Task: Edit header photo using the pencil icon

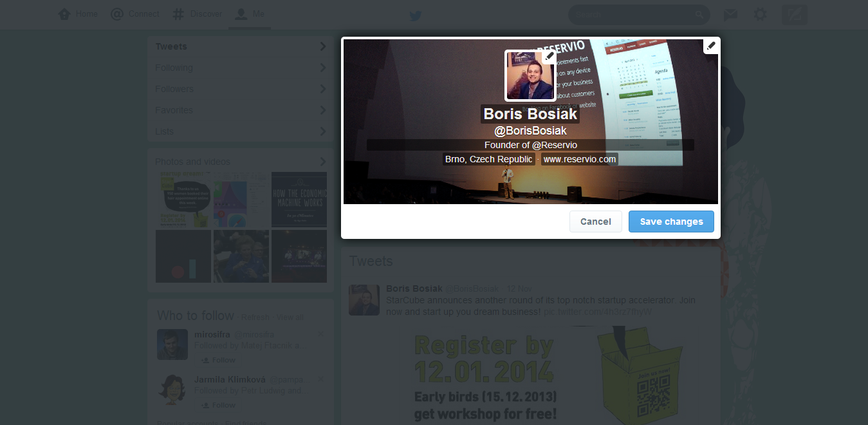Action: 711,46
